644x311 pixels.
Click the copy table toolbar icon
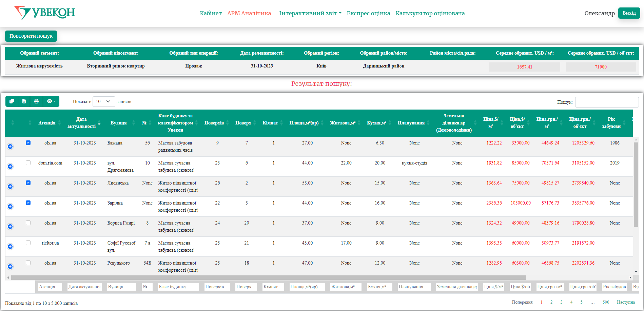(x=12, y=101)
